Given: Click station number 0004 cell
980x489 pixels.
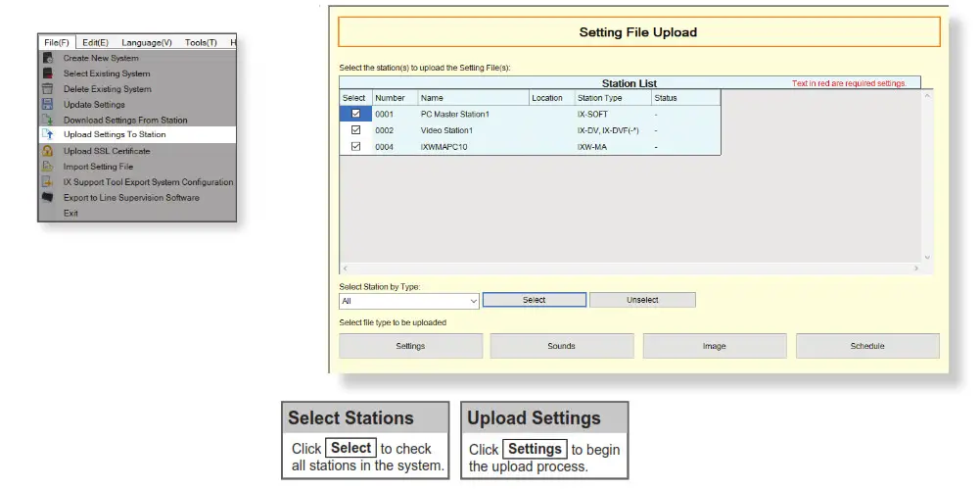Looking at the screenshot, I should click(395, 147).
